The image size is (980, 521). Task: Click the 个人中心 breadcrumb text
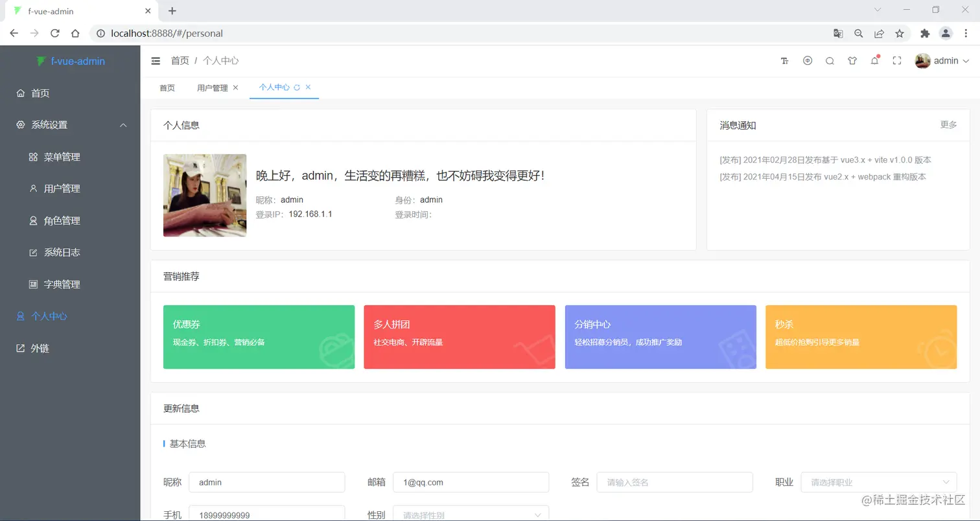(x=221, y=61)
